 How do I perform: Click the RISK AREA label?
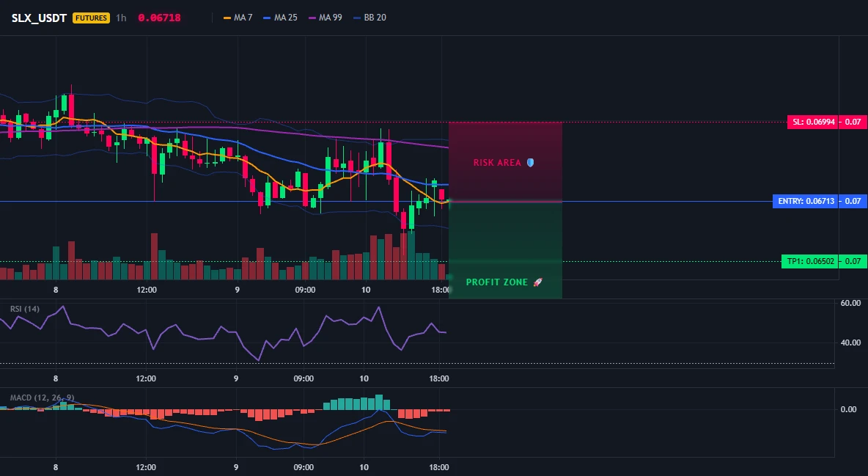(x=497, y=163)
